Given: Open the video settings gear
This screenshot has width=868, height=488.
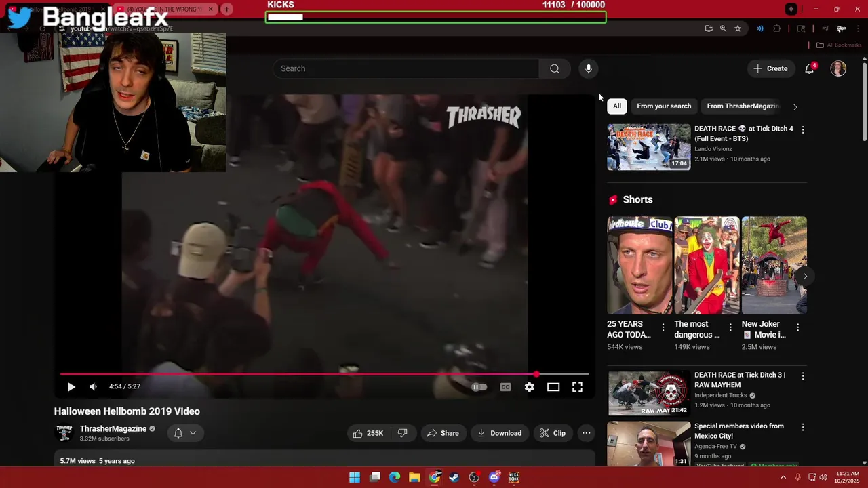Looking at the screenshot, I should (530, 387).
